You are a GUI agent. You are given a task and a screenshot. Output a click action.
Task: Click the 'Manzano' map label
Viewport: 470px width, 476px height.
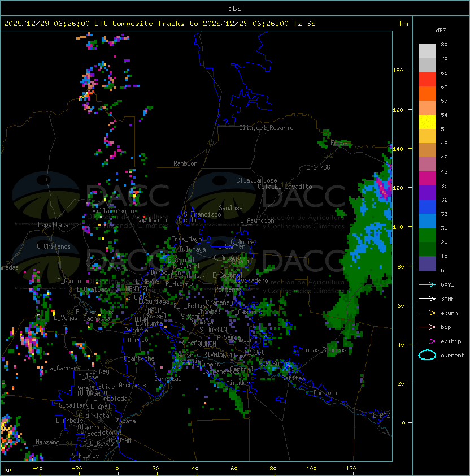click(47, 442)
